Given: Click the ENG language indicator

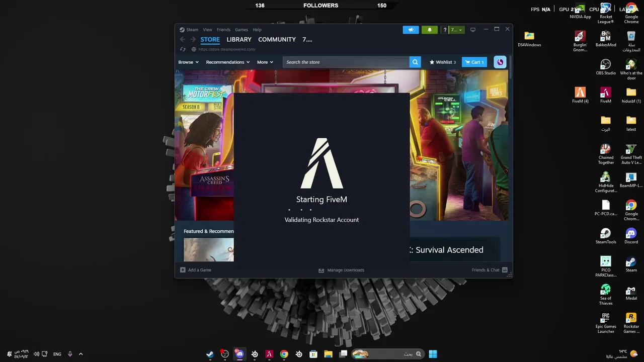Looking at the screenshot, I should (57, 354).
